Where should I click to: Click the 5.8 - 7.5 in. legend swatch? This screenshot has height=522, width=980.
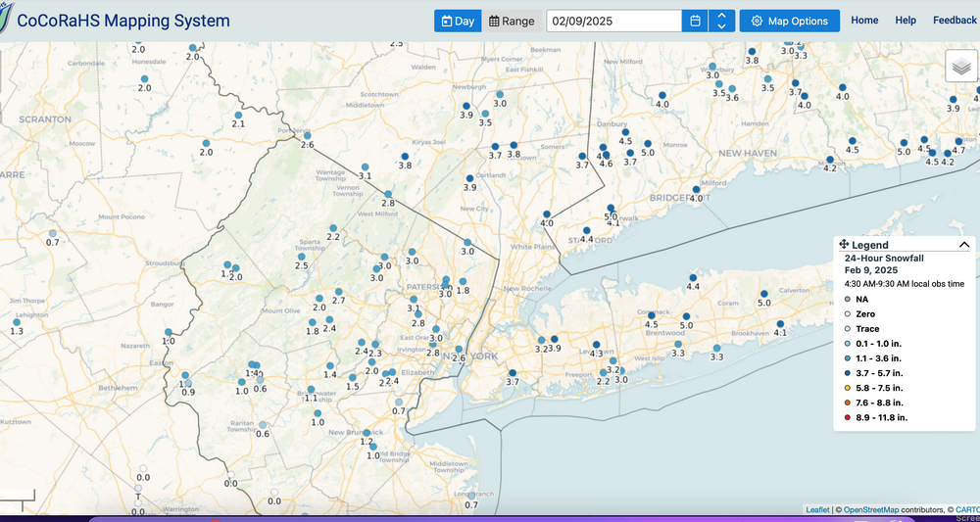click(850, 388)
